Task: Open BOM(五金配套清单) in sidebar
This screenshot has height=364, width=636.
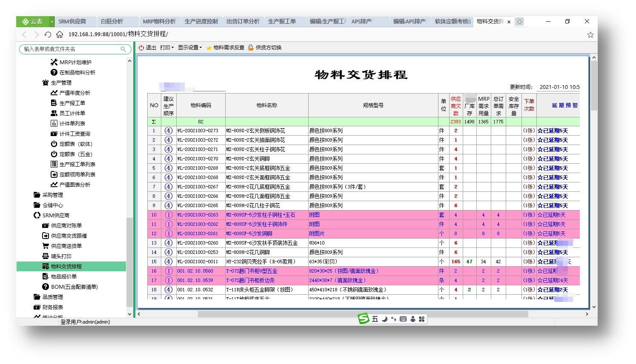Action: [70, 287]
